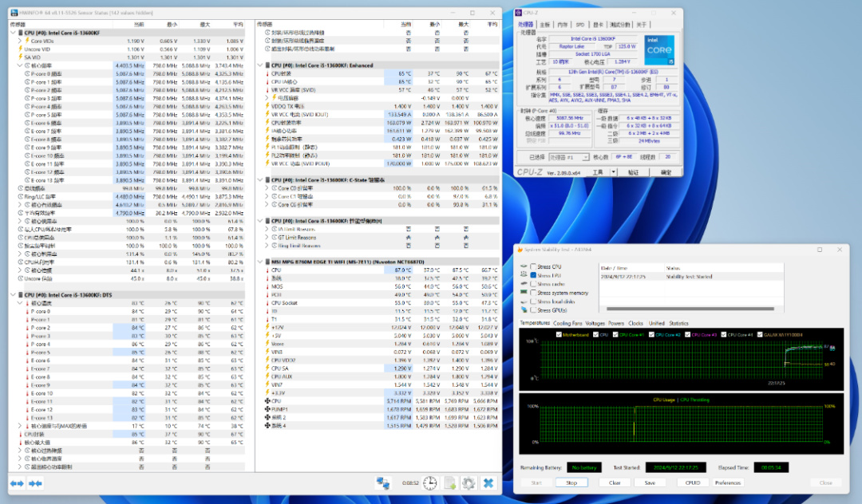
Task: Uncheck the Stress FPU checkbox
Action: pos(532,275)
